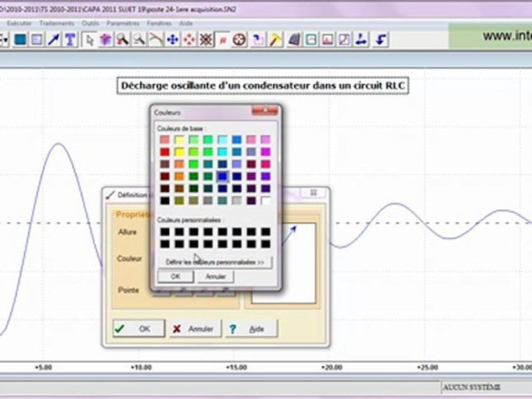Click Annuler in the Couleurs dialog
532x399 pixels.
coord(216,277)
